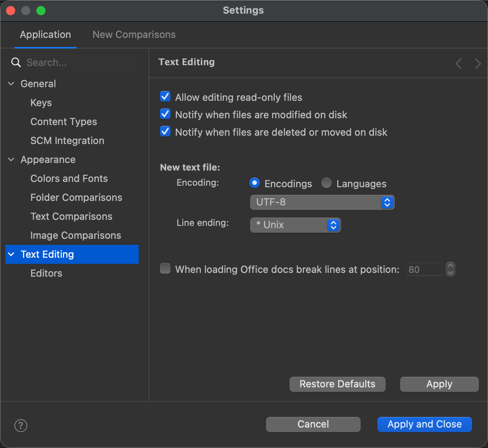Decrease the break position with stepper down arrow
The width and height of the screenshot is (488, 448).
coord(450,273)
